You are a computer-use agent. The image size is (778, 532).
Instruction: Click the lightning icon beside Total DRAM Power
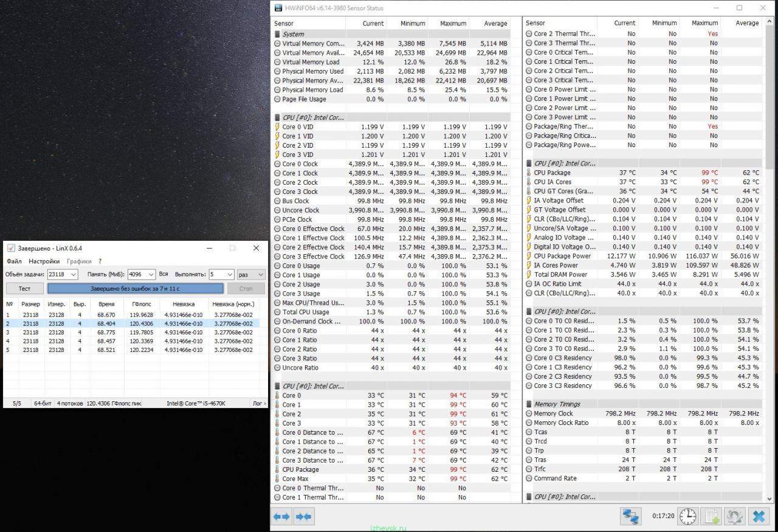coord(529,275)
